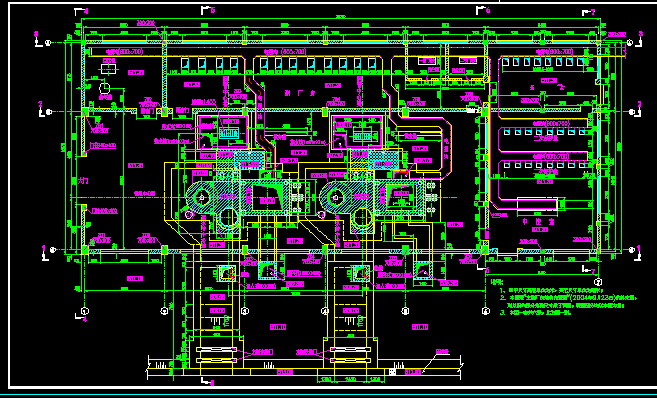657x398 pixels.
Task: Select the white outlined rectangle in the control room
Action: point(538,204)
